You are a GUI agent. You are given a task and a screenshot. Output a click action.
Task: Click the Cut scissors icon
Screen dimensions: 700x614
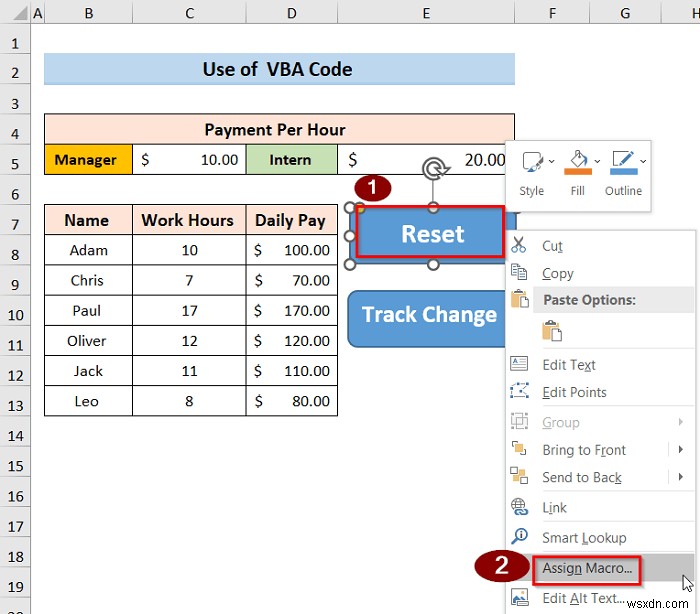coord(519,245)
